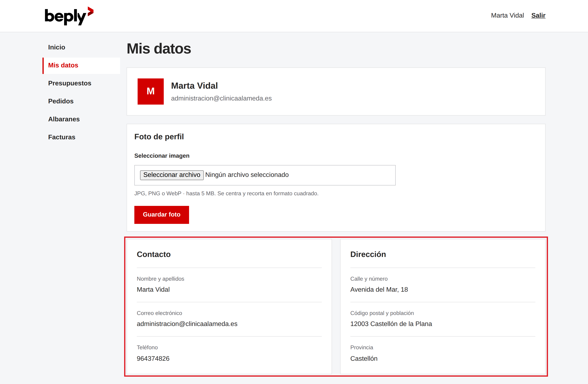Screen dimensions: 588x384
Task: Click the Marta Vidal profile card name
Action: [194, 86]
